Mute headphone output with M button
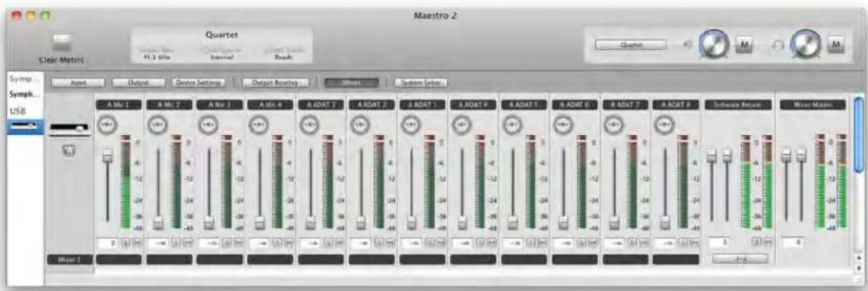868x291 pixels. click(835, 45)
